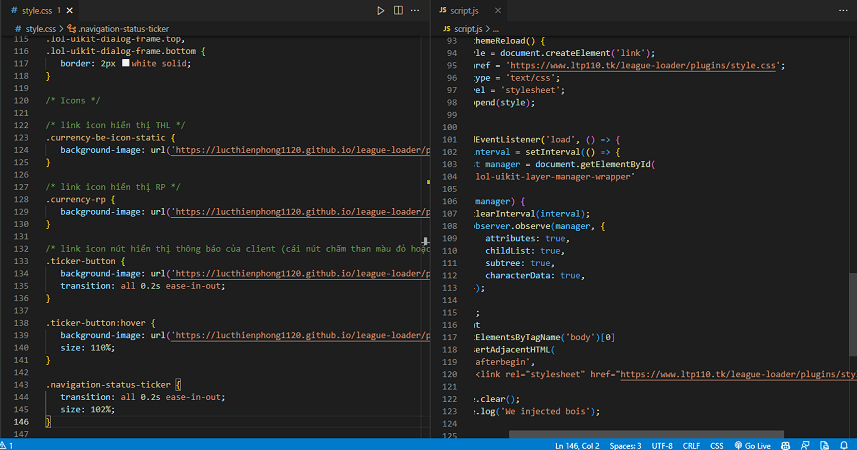Toggle CRLF end of line sequence
Screen dimensions: 857x450
pyautogui.click(x=693, y=444)
